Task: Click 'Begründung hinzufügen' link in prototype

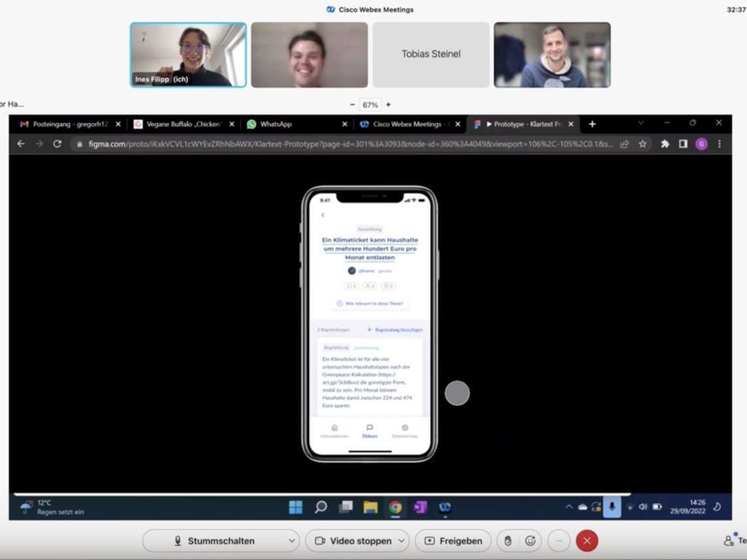Action: click(395, 329)
